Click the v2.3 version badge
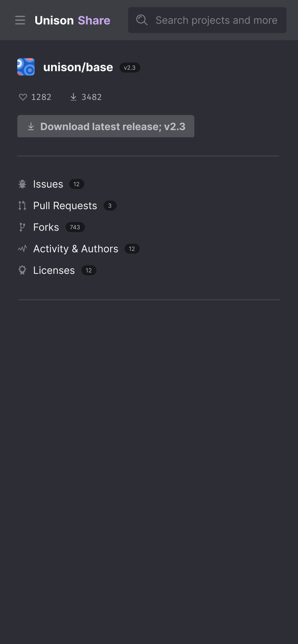Viewport: 298px width, 644px height. 130,67
